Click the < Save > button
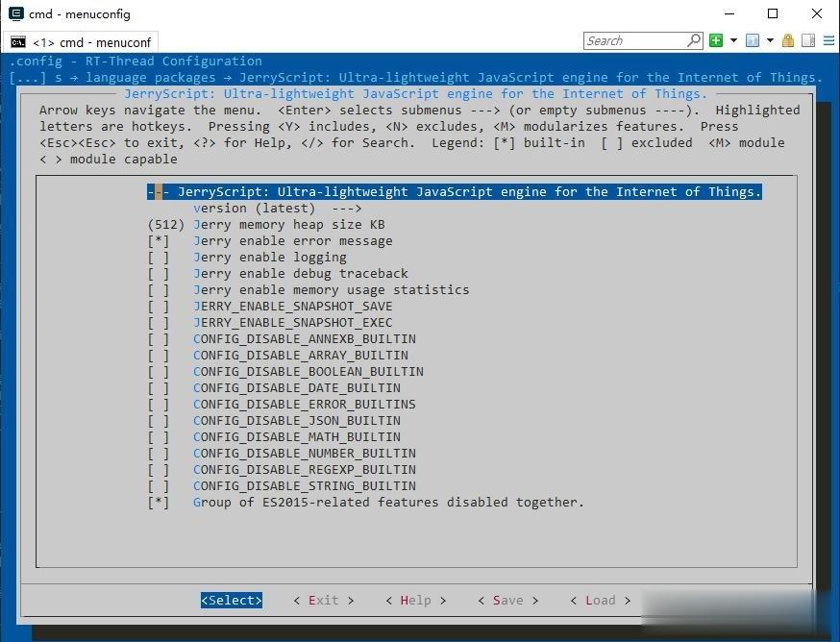 pyautogui.click(x=507, y=601)
